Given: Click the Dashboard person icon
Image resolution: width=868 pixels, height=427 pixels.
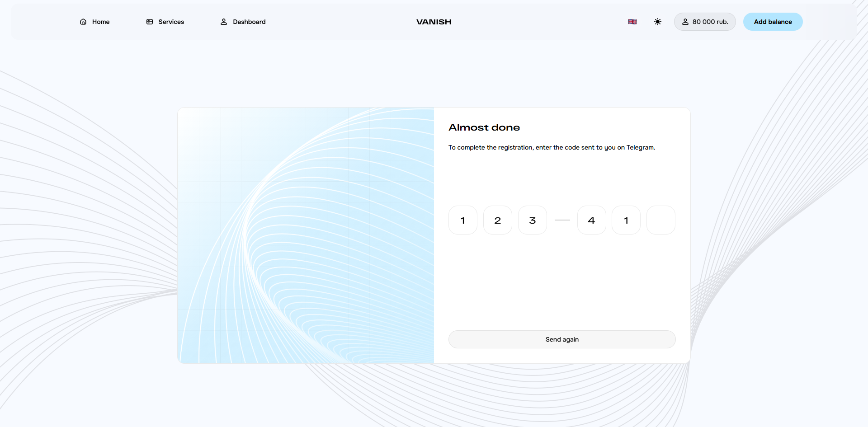Looking at the screenshot, I should [x=224, y=22].
